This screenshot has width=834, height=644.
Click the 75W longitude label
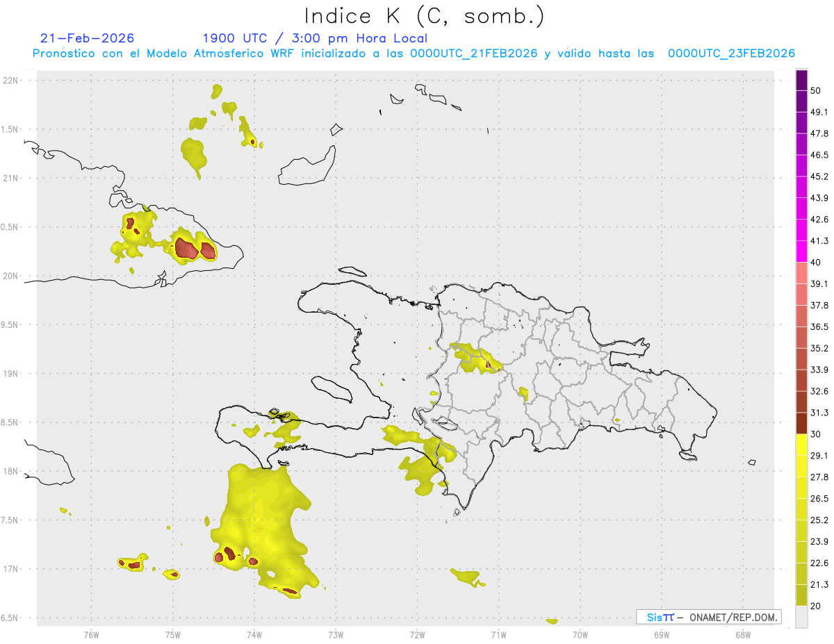pos(172,634)
